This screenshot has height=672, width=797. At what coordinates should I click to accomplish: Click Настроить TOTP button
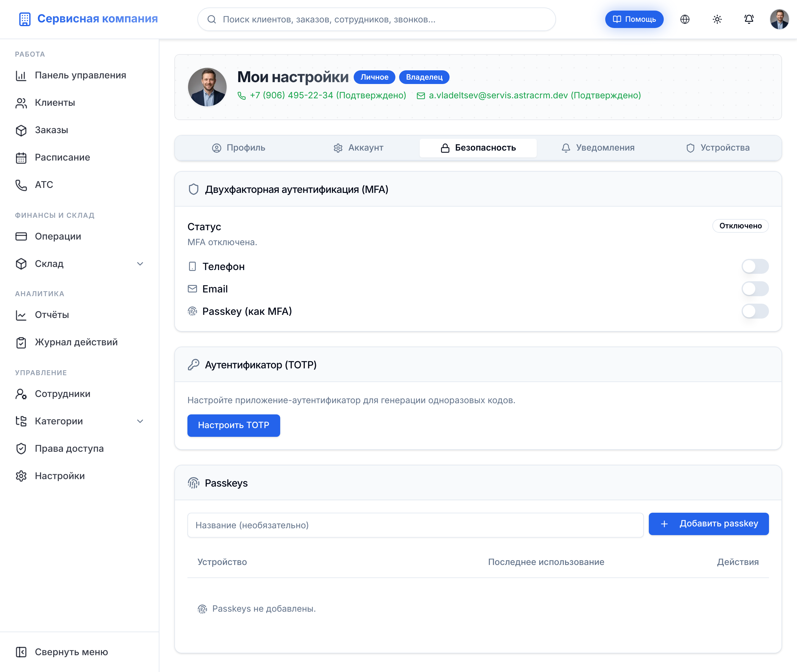233,425
